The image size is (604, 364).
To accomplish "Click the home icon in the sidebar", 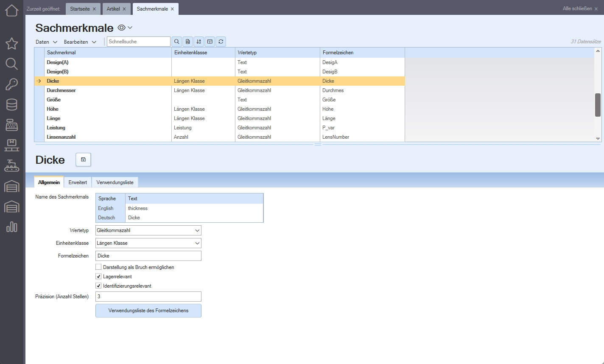I will coord(11,10).
